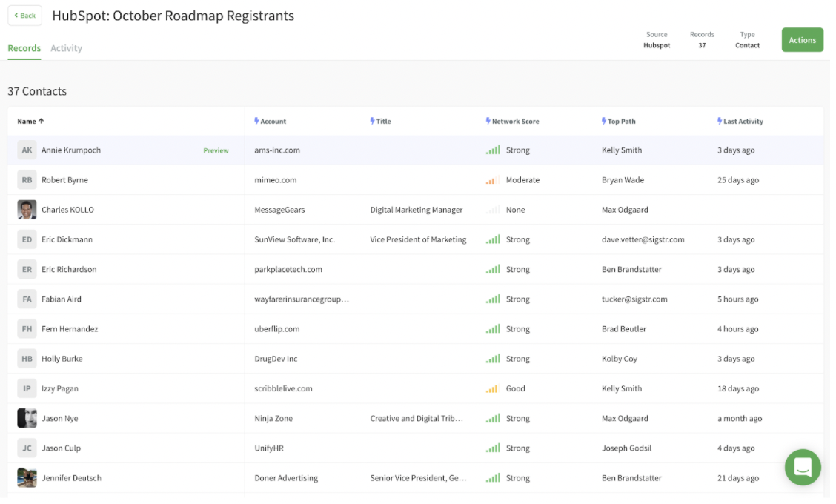Click tucker@sigstr.com top path cell

[634, 299]
